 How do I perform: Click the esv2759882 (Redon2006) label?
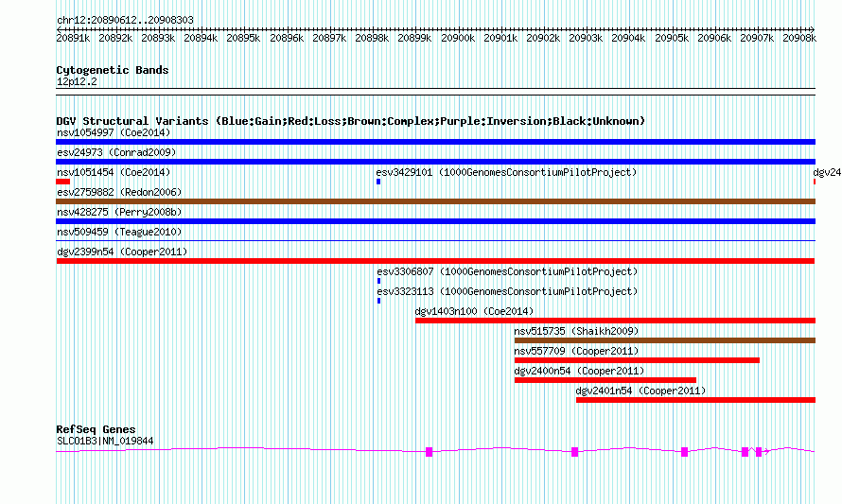[x=119, y=192]
